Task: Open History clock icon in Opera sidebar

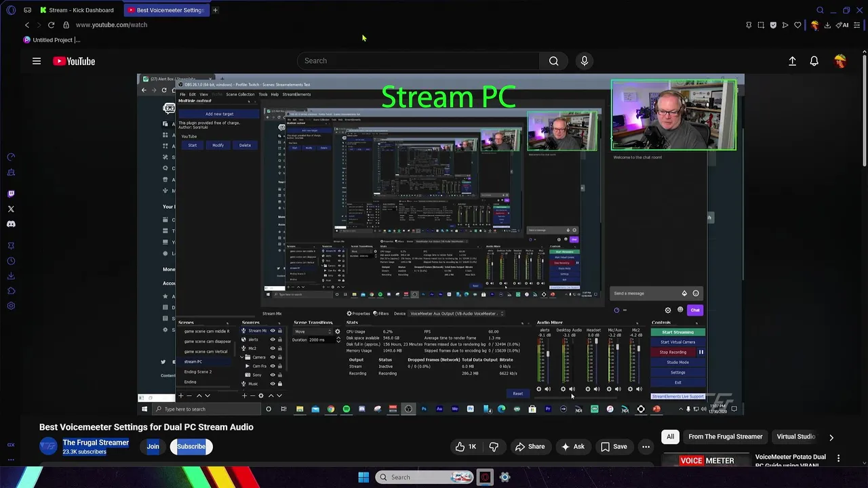Action: tap(11, 261)
